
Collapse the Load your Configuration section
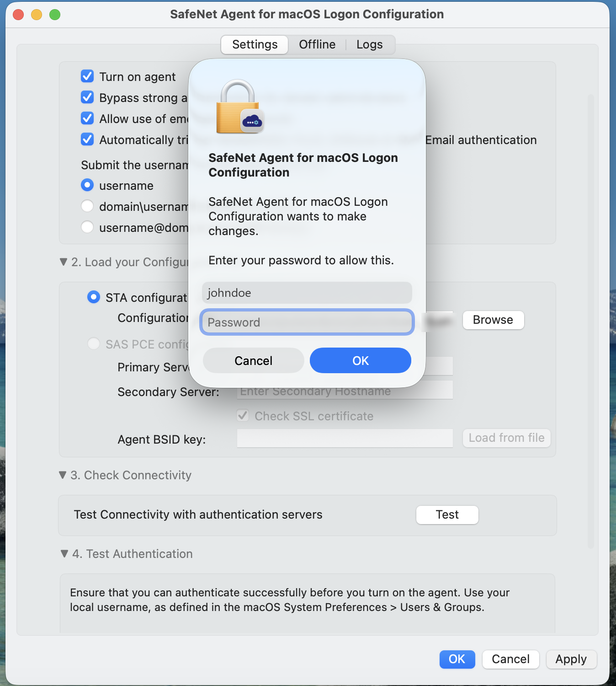click(64, 262)
